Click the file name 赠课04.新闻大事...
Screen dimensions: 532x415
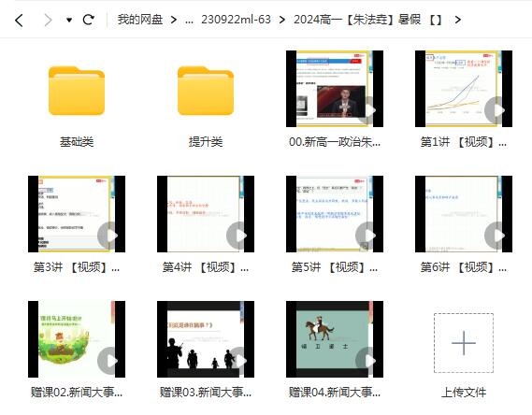tap(335, 393)
